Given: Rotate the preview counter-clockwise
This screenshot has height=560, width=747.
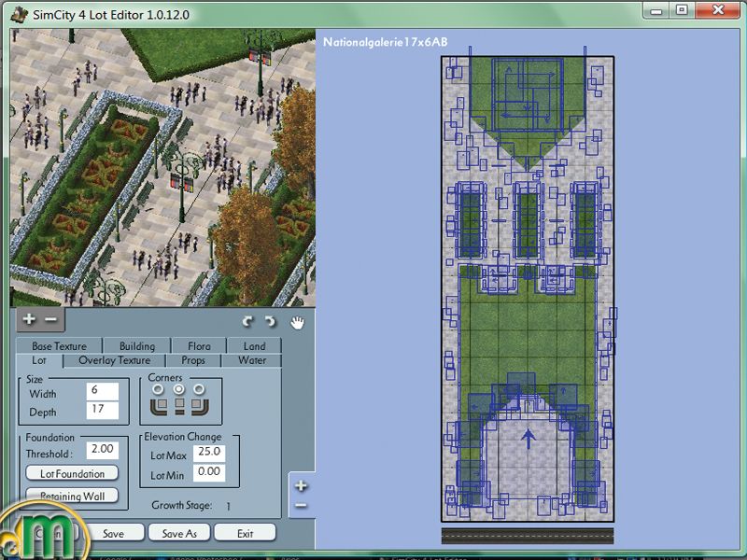Looking at the screenshot, I should [247, 322].
